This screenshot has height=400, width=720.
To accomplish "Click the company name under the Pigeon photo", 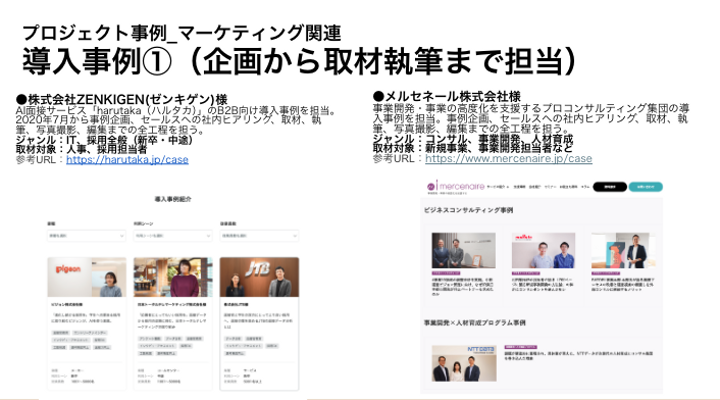I will [67, 304].
